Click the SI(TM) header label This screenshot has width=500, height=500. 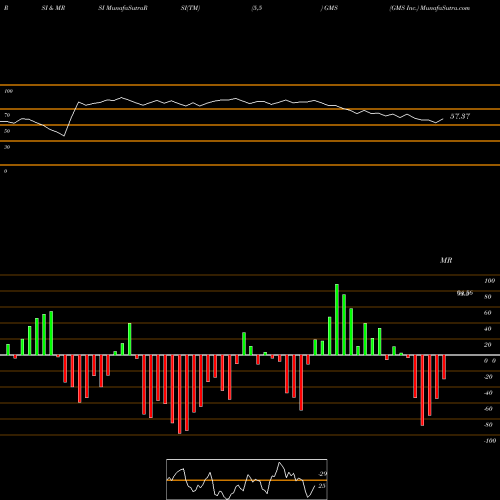[190, 8]
